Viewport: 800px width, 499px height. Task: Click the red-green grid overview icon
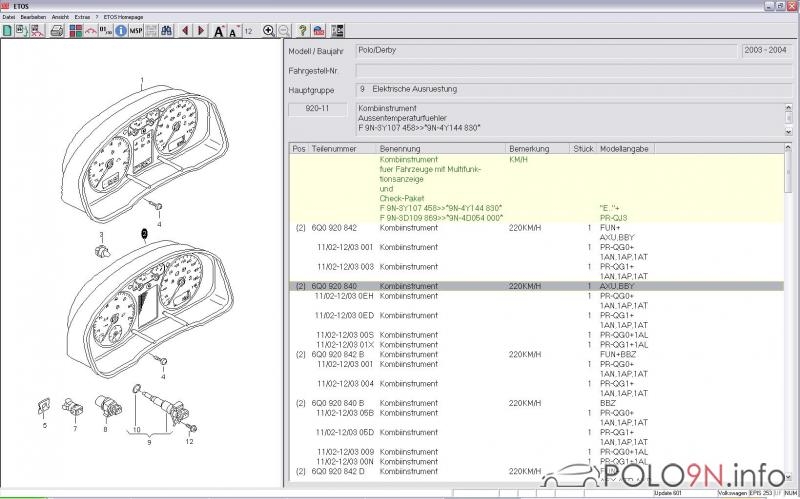coord(75,31)
